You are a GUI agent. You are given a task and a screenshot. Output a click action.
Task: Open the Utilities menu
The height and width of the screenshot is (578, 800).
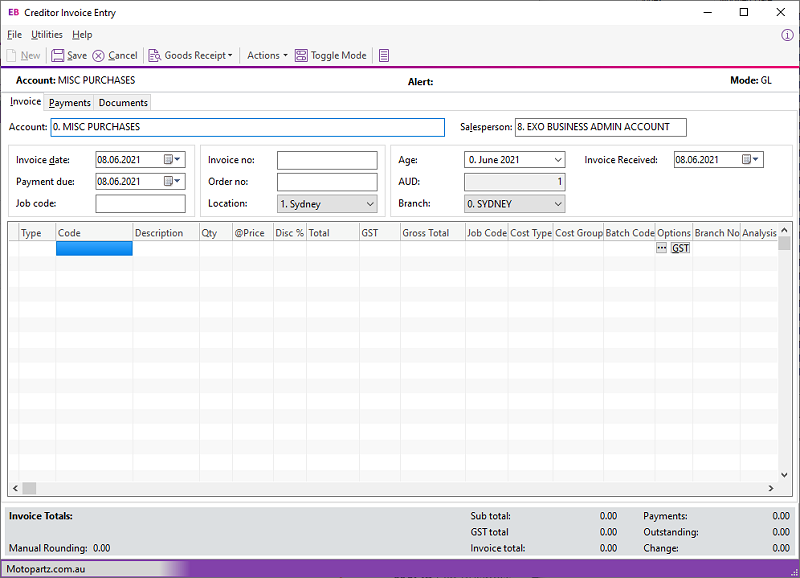coord(46,34)
